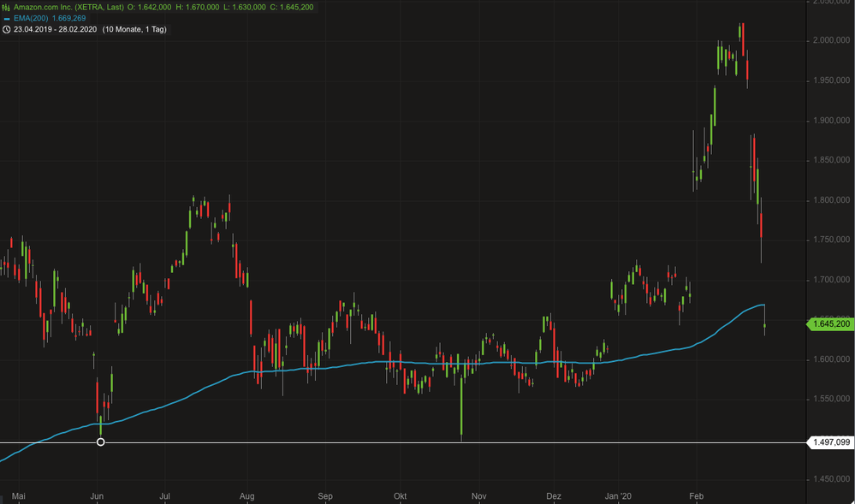Select the Aug marker on the time axis
Image resolution: width=855 pixels, height=504 pixels.
point(247,495)
